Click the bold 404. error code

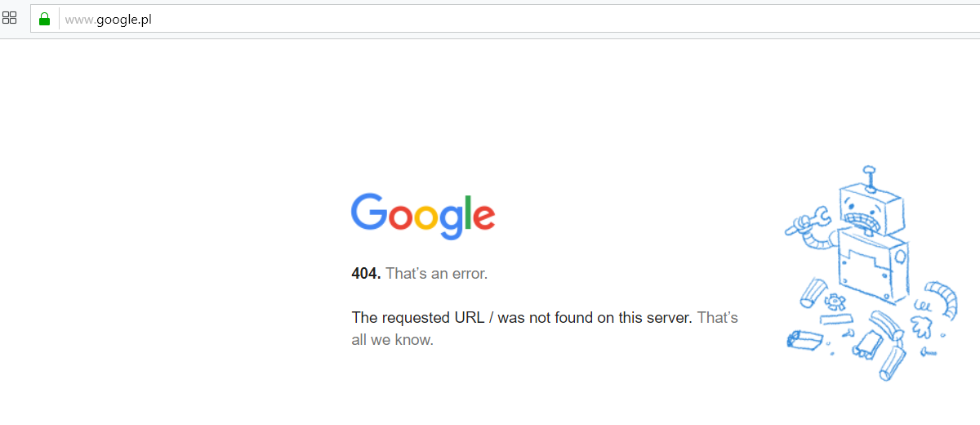(366, 274)
